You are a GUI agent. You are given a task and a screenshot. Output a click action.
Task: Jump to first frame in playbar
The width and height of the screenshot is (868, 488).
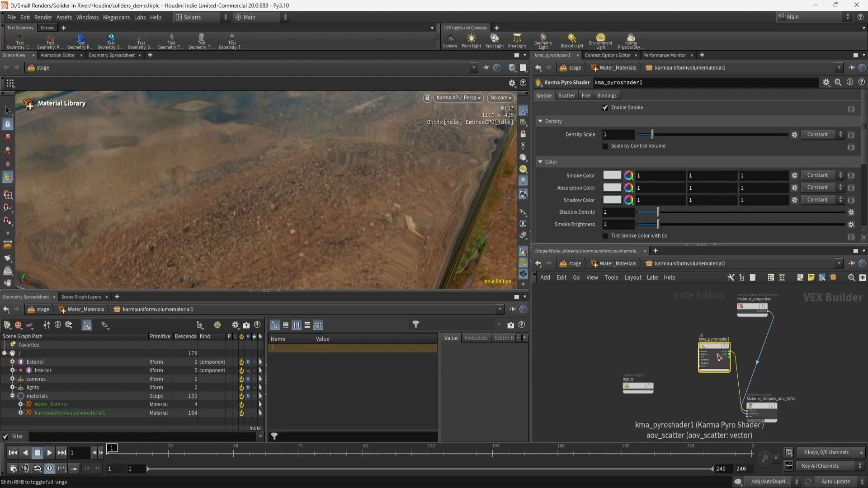[13, 452]
